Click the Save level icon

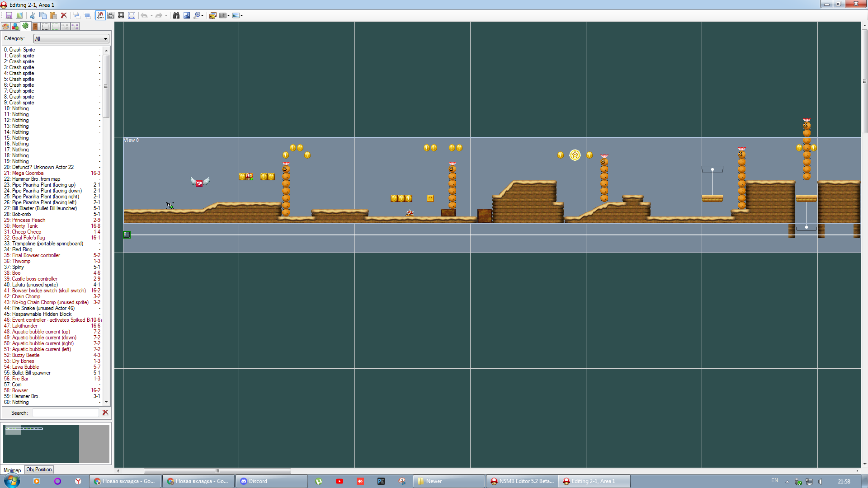[x=9, y=15]
